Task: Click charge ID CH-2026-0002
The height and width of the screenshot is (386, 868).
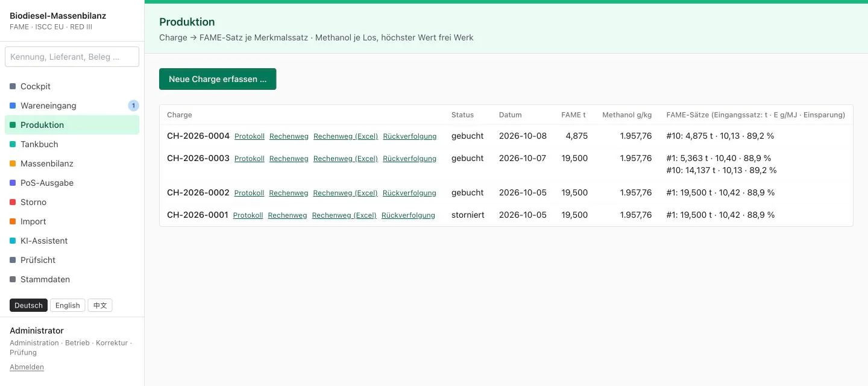Action: click(x=198, y=192)
